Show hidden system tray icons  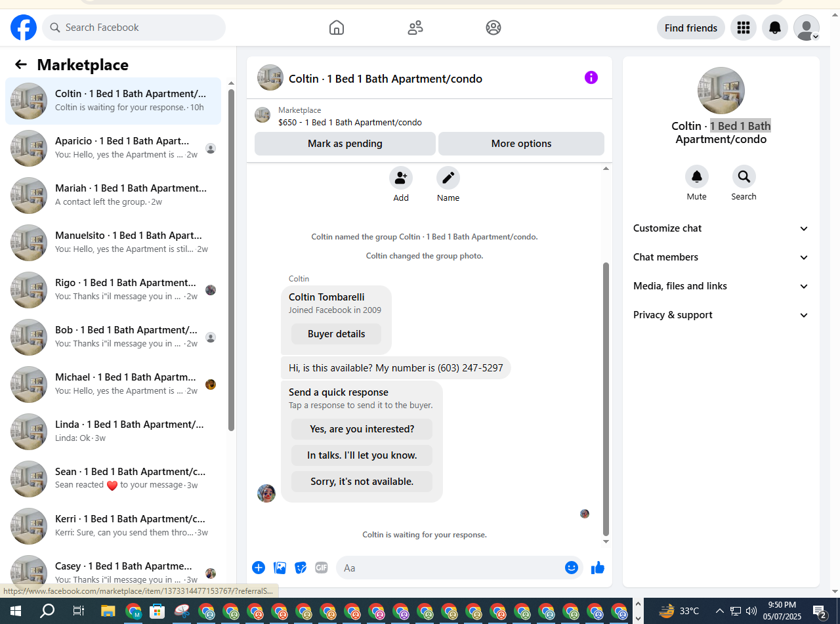[x=719, y=612]
